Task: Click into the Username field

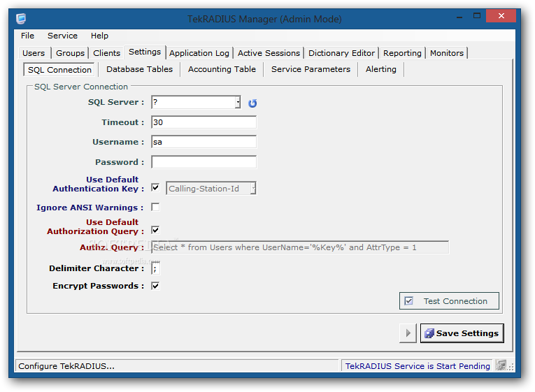Action: [204, 142]
